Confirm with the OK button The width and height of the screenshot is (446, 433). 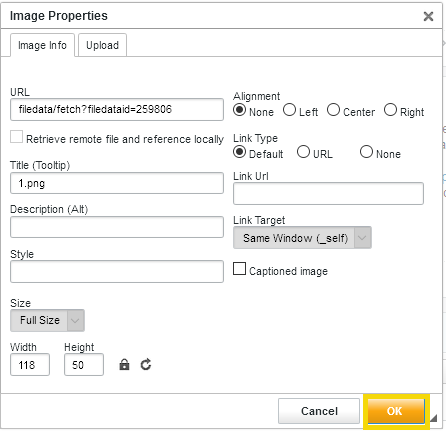[x=396, y=411]
